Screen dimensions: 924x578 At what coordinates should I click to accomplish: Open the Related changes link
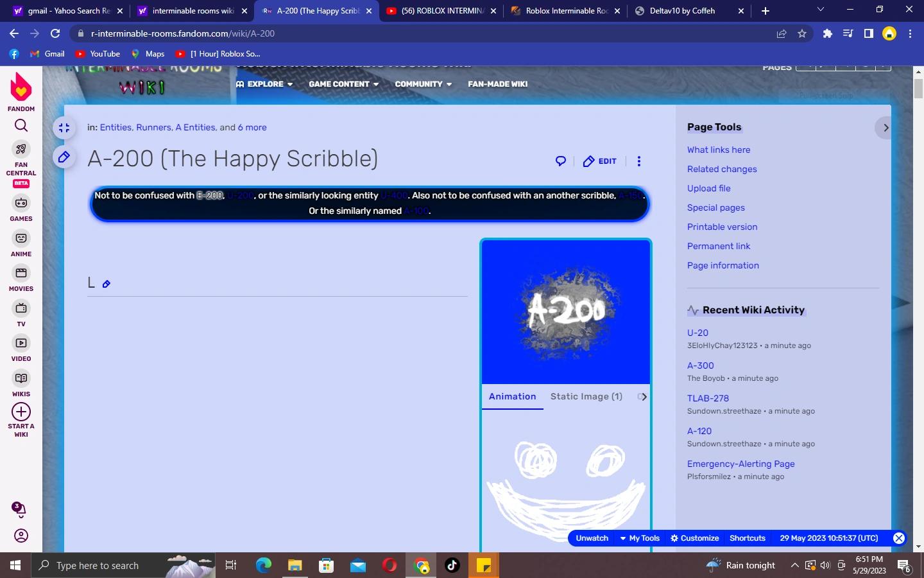[x=722, y=169]
